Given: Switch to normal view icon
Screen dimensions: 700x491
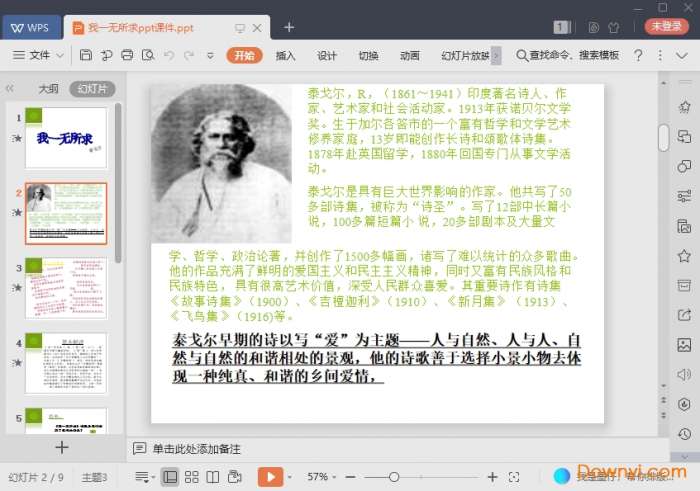Looking at the screenshot, I should coord(170,477).
